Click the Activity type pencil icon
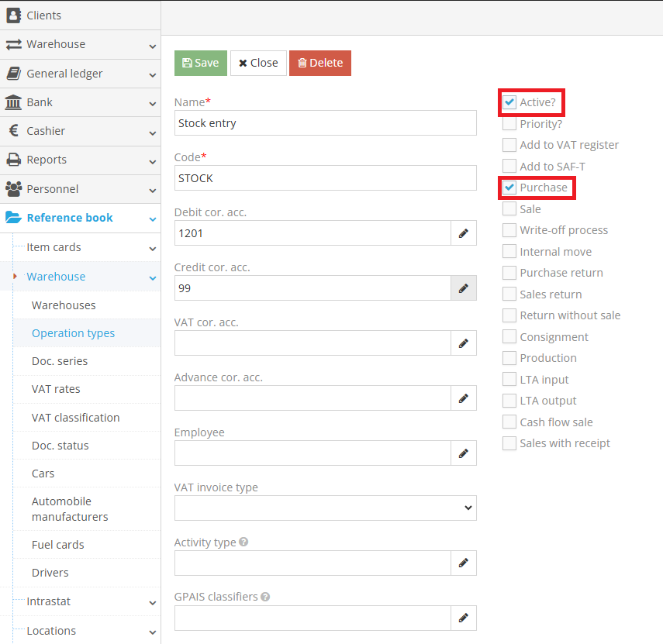663x644 pixels. pyautogui.click(x=464, y=563)
